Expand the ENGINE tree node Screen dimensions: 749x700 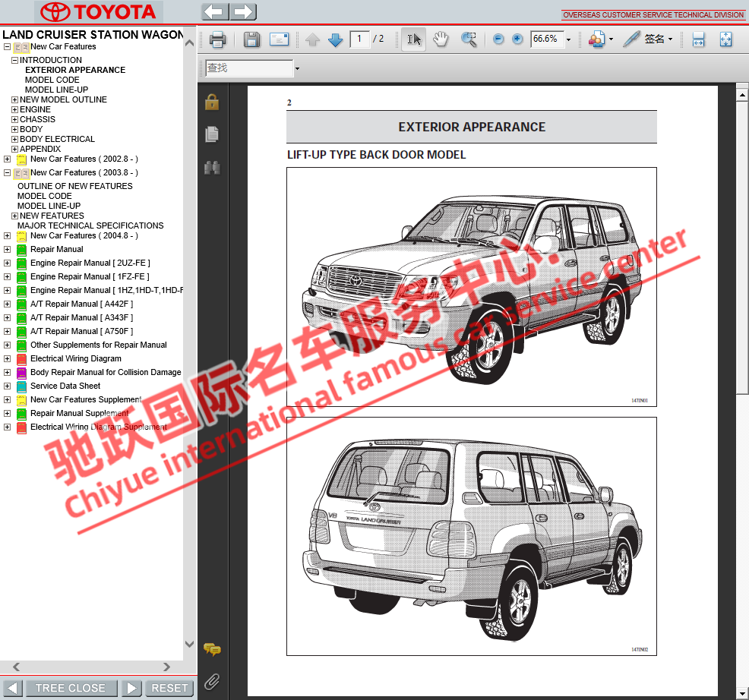tap(14, 110)
